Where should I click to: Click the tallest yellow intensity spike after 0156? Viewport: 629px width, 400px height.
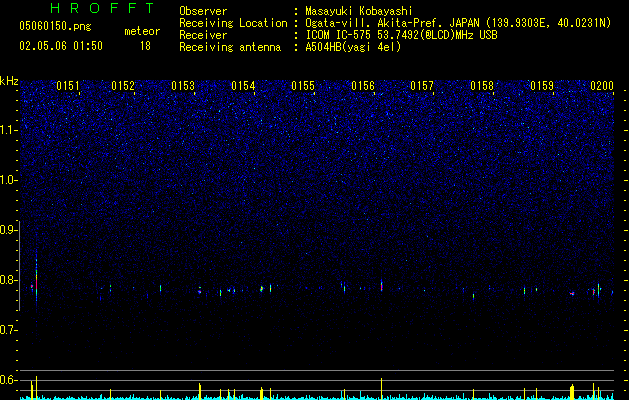[381, 388]
